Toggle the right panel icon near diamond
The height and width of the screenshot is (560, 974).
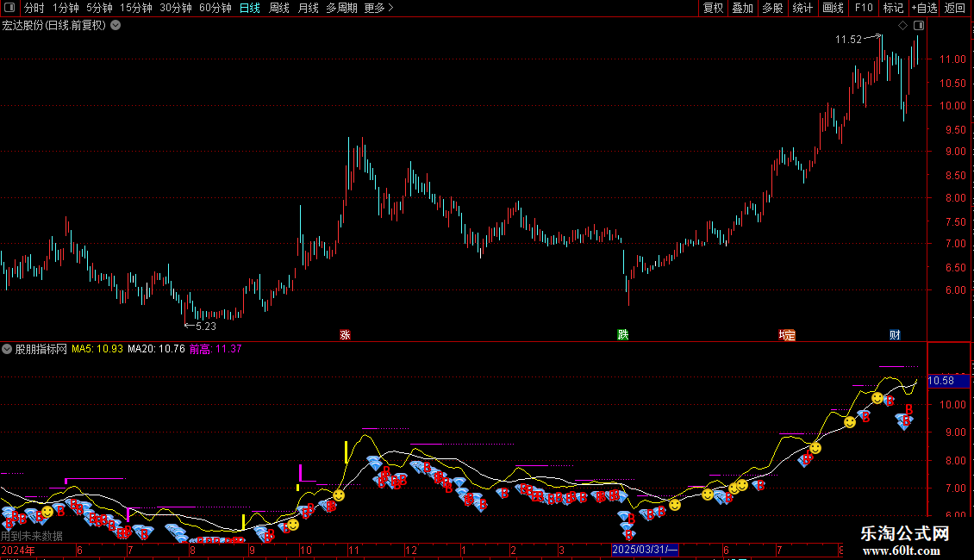pyautogui.click(x=920, y=26)
